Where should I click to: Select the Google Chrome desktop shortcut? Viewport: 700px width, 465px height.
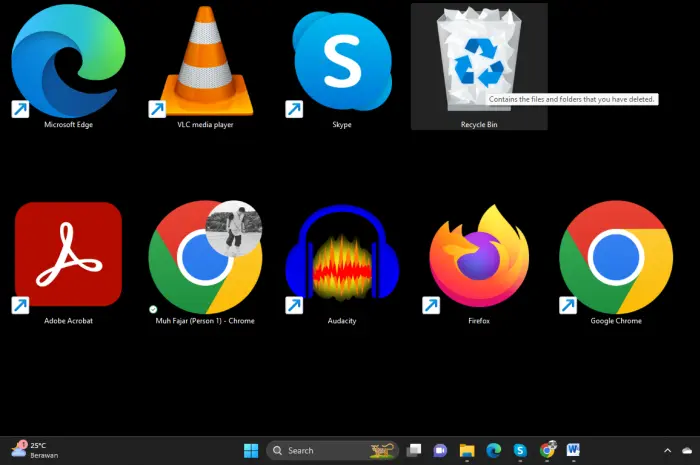(x=616, y=263)
